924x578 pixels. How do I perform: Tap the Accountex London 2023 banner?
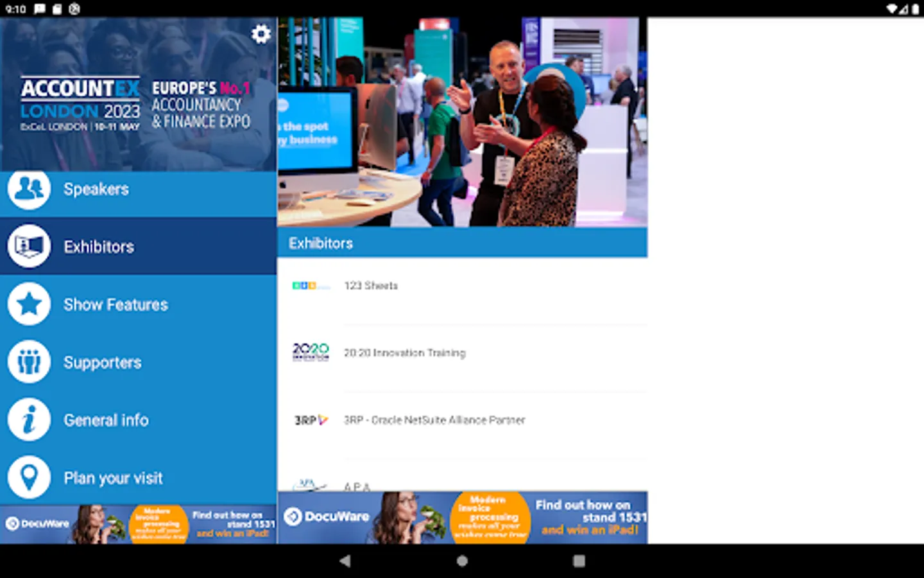coord(139,94)
